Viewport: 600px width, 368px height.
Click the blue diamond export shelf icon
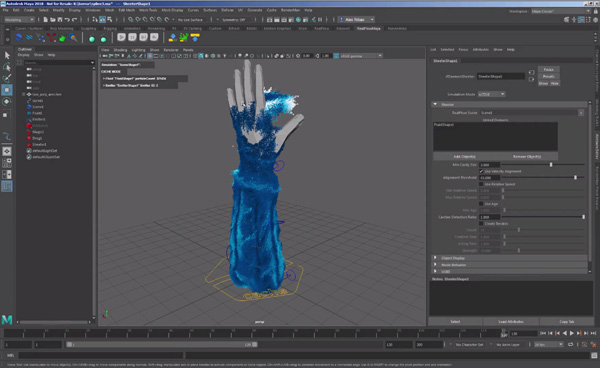point(173,37)
